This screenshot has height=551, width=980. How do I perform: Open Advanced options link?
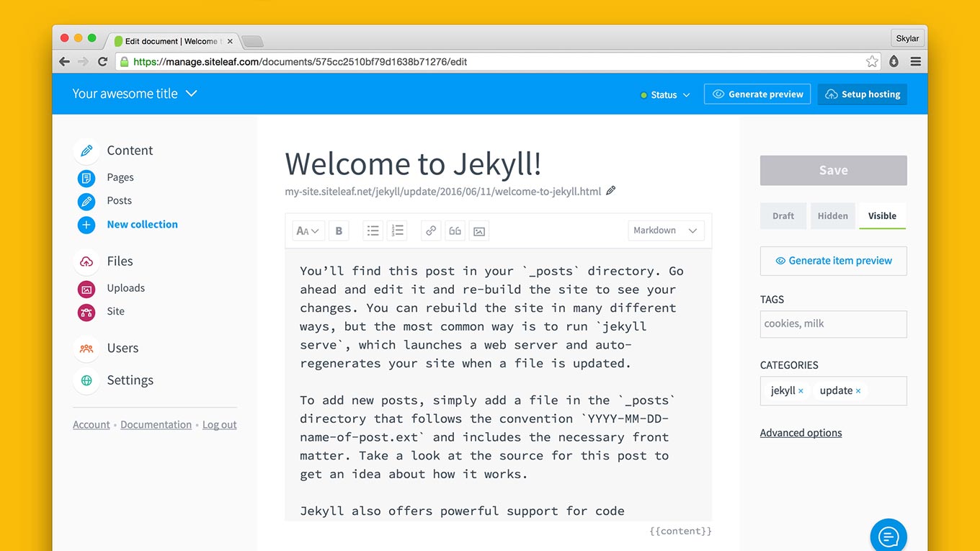click(801, 433)
